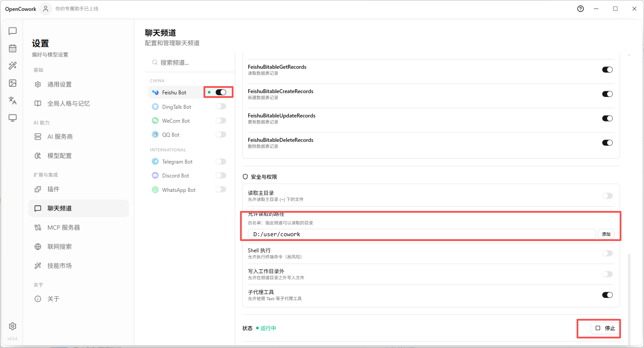Image resolution: width=644 pixels, height=348 pixels.
Task: Click the QQ Bot penguin icon
Action: click(155, 134)
